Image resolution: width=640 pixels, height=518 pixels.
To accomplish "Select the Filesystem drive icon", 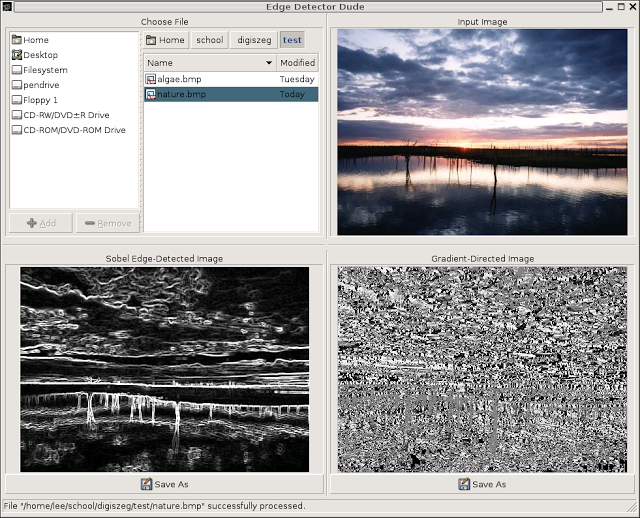I will coord(17,70).
